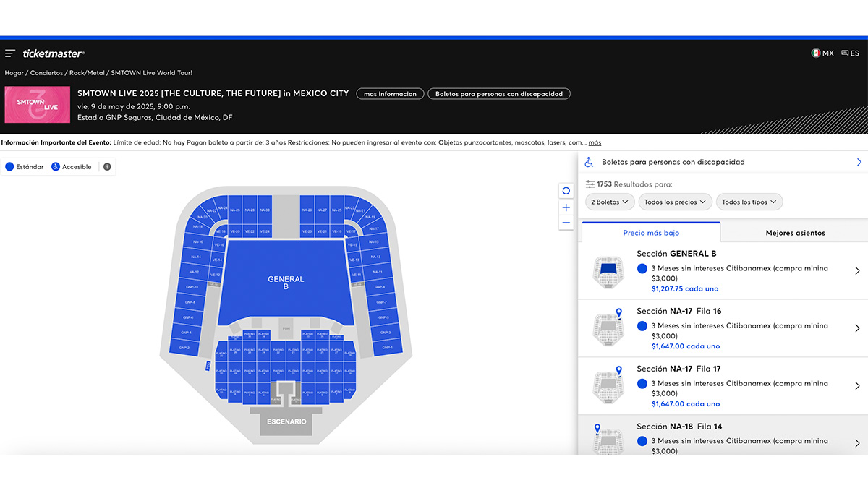Expand event info with the más link

[x=595, y=142]
